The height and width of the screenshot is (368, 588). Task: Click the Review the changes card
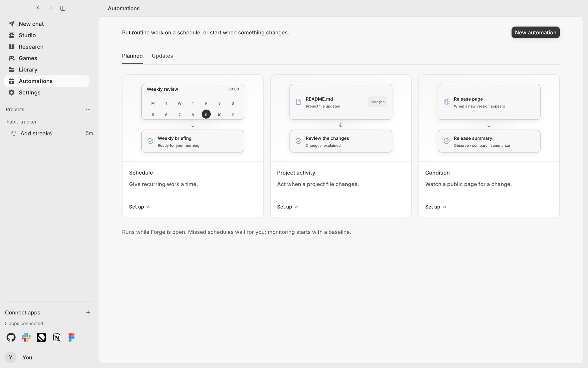341,141
